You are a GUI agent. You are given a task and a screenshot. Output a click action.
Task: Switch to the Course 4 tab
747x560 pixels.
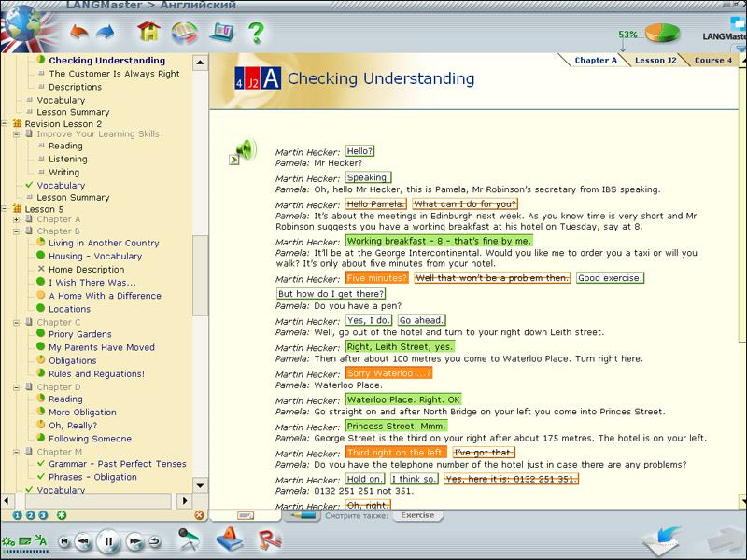tap(712, 60)
